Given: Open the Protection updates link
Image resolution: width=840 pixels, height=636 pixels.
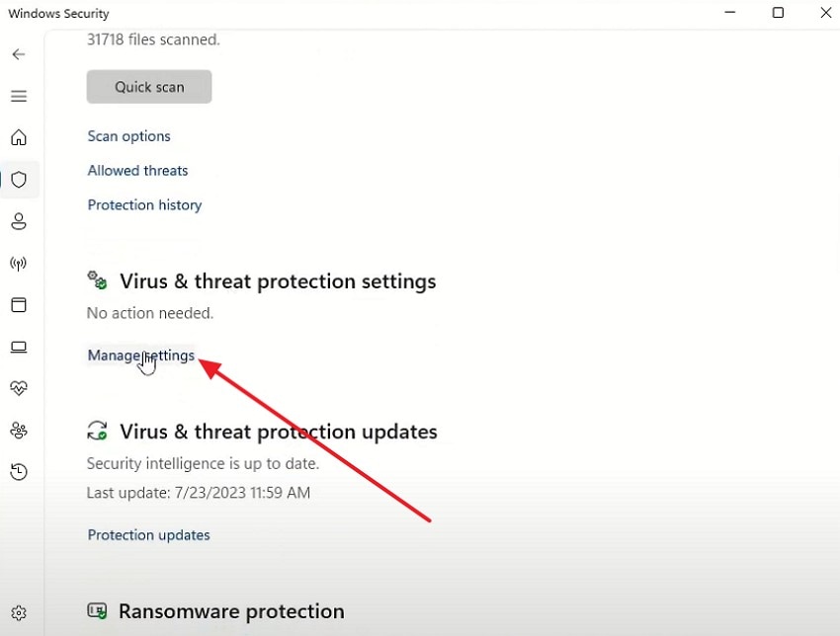Looking at the screenshot, I should [x=148, y=535].
